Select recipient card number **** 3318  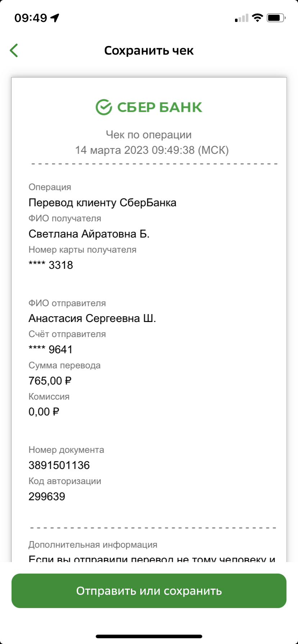(51, 265)
